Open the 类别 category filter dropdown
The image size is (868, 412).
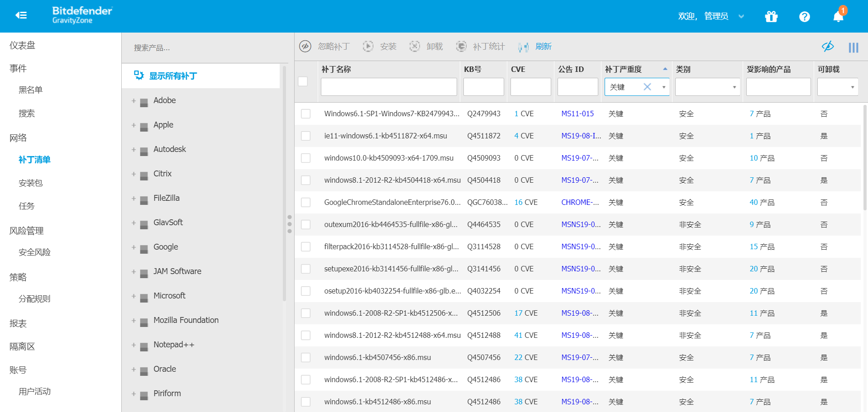click(734, 87)
